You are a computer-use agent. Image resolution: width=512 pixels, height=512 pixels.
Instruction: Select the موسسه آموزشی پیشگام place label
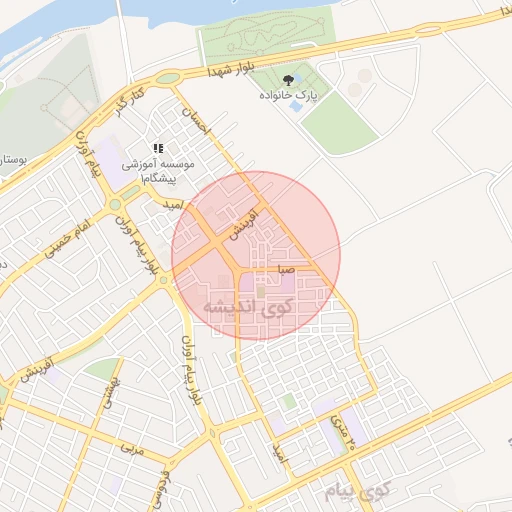(158, 171)
